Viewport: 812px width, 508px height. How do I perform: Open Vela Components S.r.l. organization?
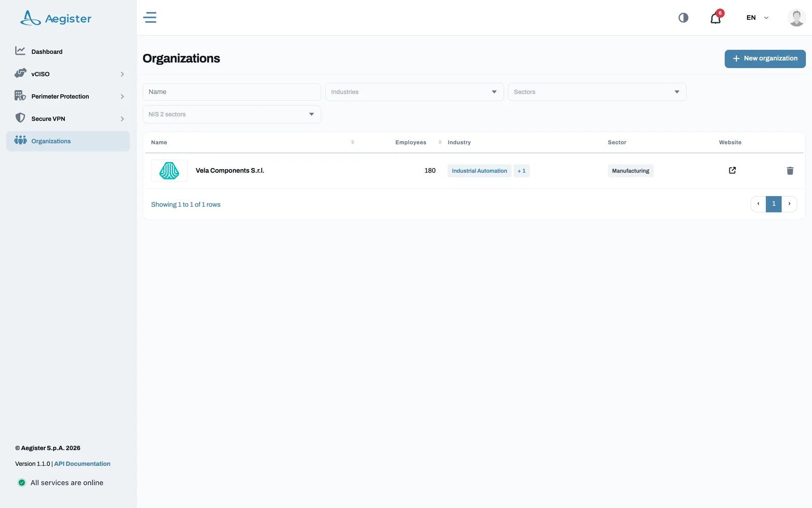click(230, 171)
